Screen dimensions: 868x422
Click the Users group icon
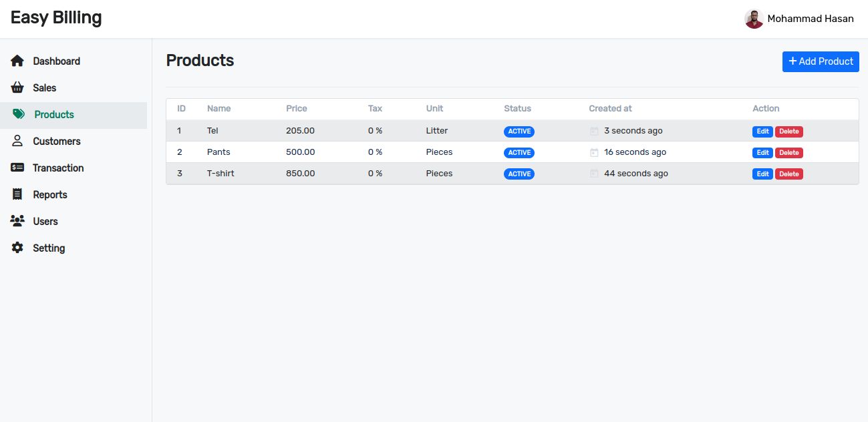point(17,221)
